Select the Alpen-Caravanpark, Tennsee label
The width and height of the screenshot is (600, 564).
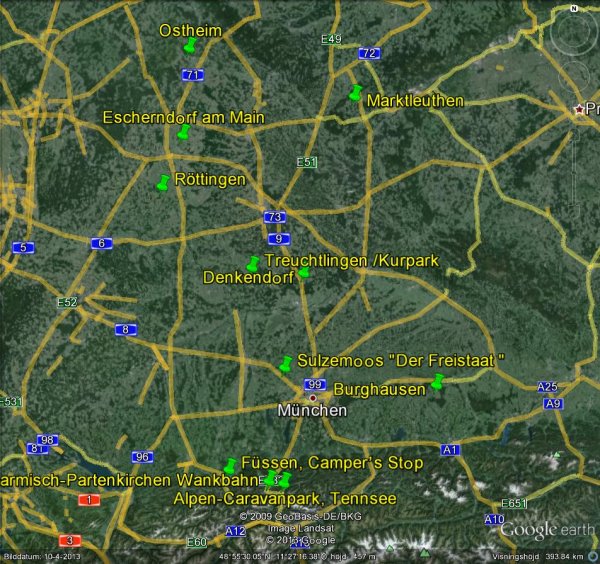[285, 498]
